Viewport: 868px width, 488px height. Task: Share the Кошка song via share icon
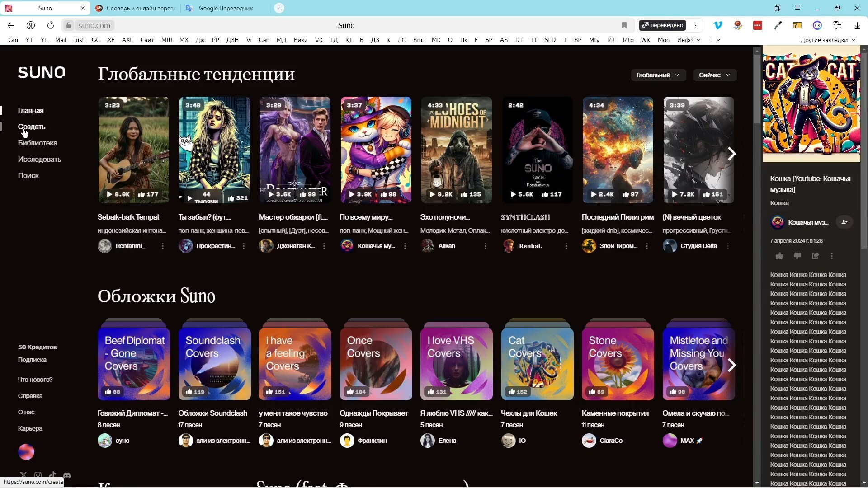pyautogui.click(x=815, y=256)
